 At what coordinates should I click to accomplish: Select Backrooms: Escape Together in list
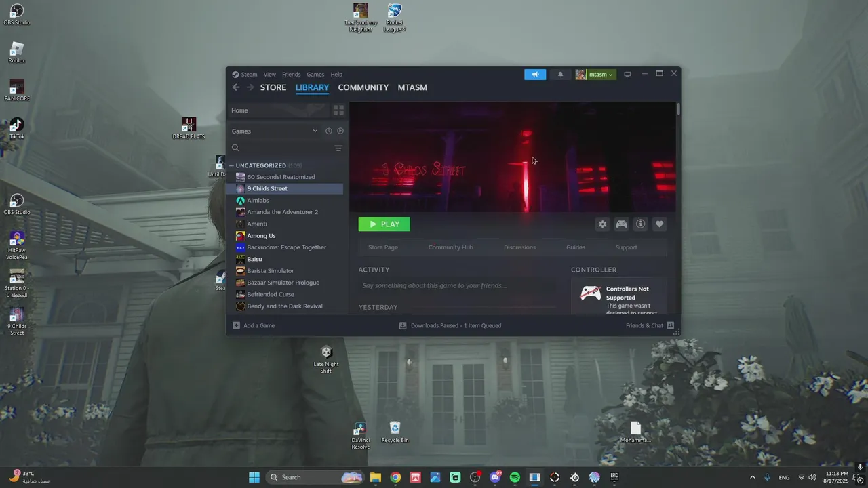pos(285,247)
